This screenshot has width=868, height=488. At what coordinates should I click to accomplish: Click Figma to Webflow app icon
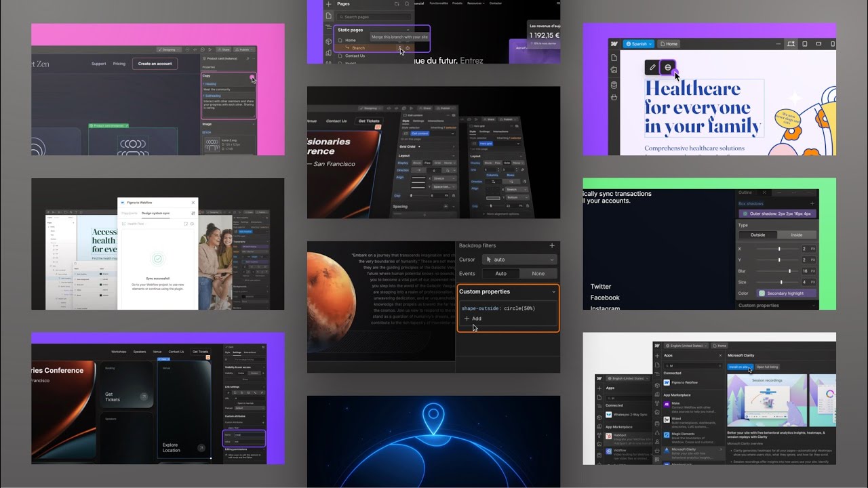667,382
